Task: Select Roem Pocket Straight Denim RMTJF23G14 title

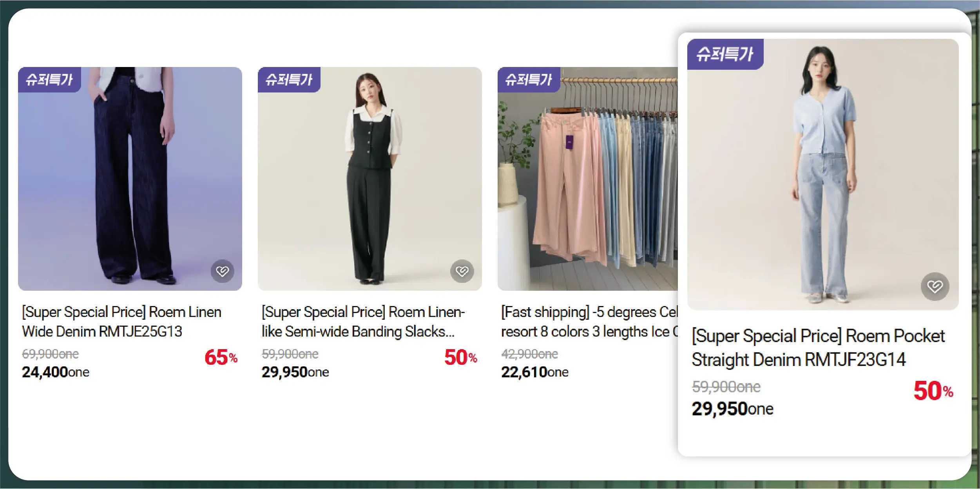Action: [x=818, y=348]
